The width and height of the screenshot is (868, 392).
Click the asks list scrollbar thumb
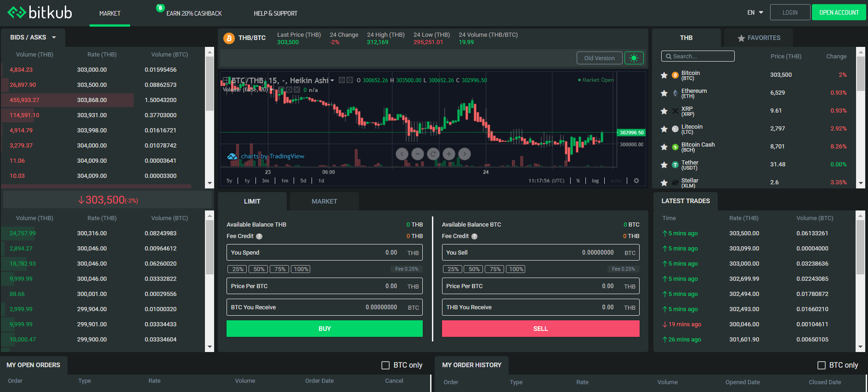210,83
